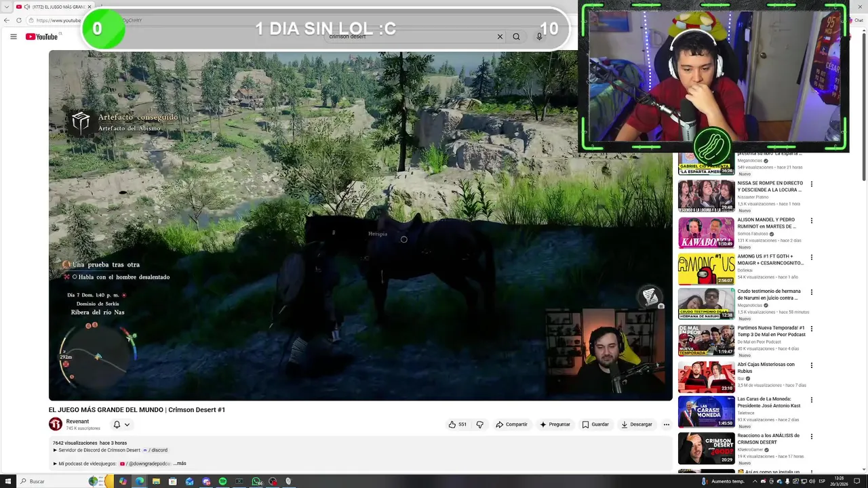Open the 'Abrí Cajas Misteriosas con Rubius' video
868x488 pixels.
click(x=766, y=367)
